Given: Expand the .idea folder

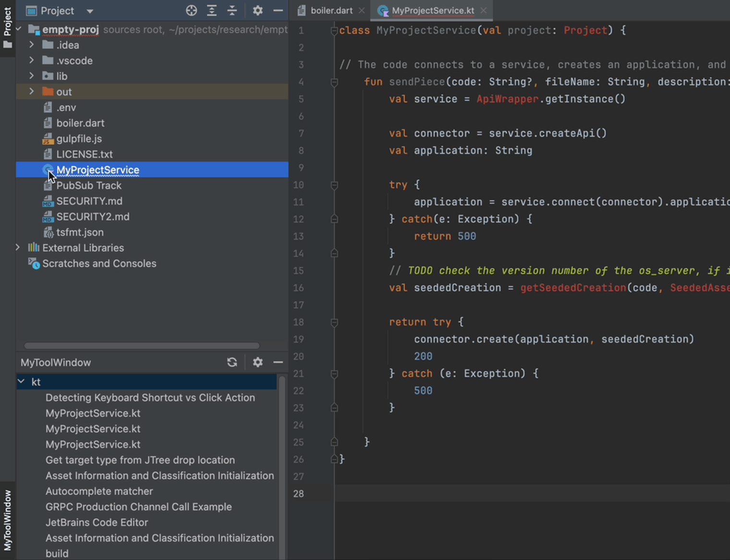Looking at the screenshot, I should (x=32, y=45).
